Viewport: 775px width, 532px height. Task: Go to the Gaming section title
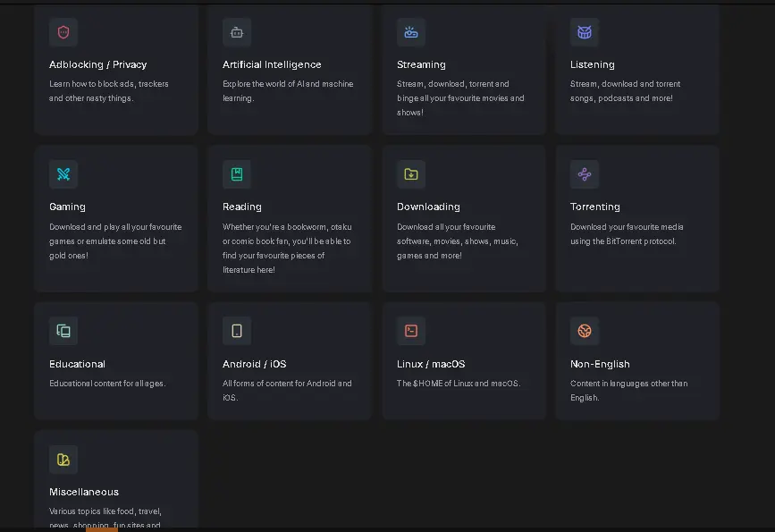pyautogui.click(x=67, y=207)
